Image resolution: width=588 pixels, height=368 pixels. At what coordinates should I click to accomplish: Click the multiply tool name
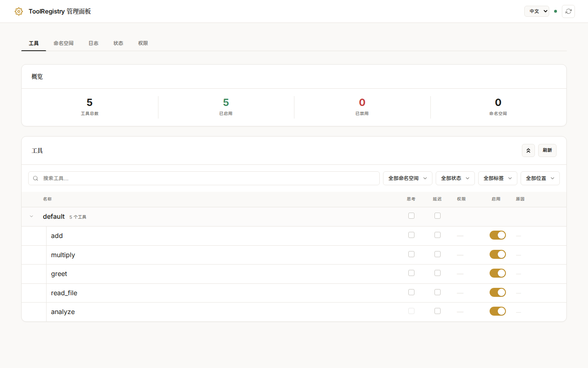63,255
